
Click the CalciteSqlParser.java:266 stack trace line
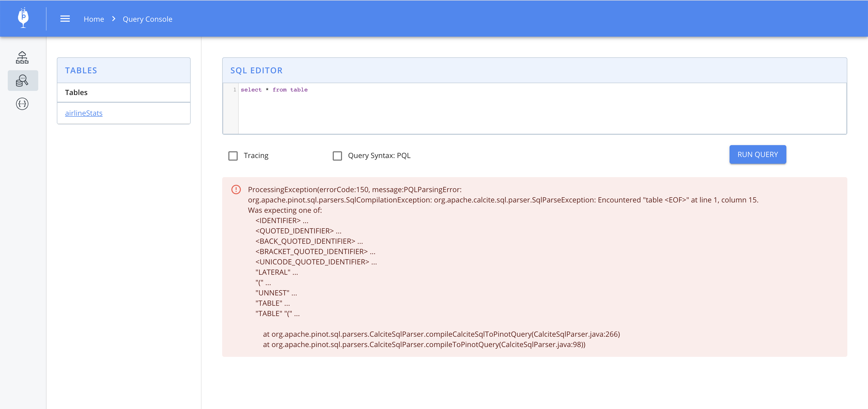pos(441,334)
